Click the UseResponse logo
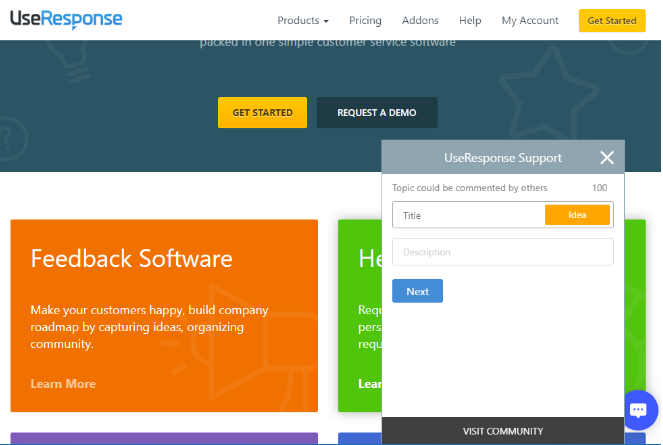 click(x=66, y=19)
